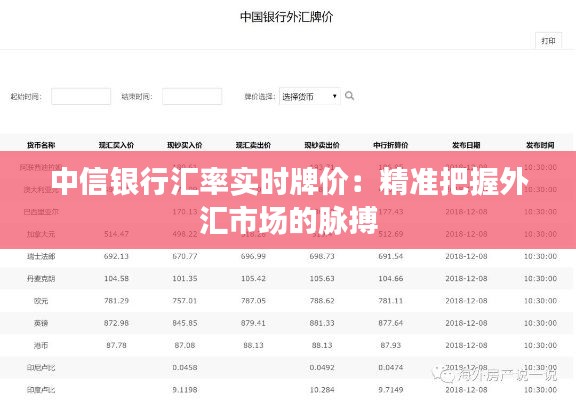This screenshot has width=576, height=400.
Task: Click the 发布日期 column header
Action: tap(466, 145)
